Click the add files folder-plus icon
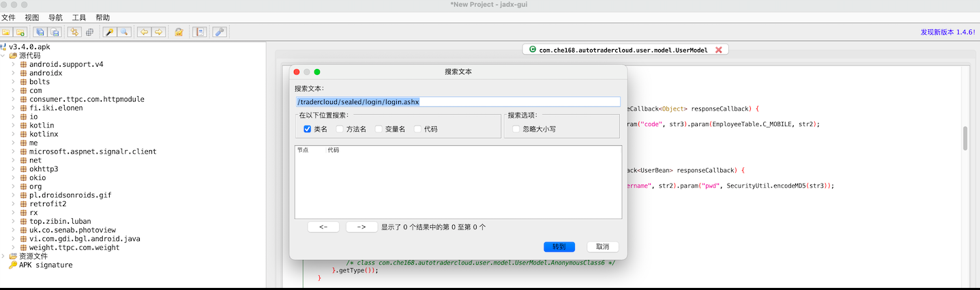This screenshot has width=980, height=290. click(20, 32)
